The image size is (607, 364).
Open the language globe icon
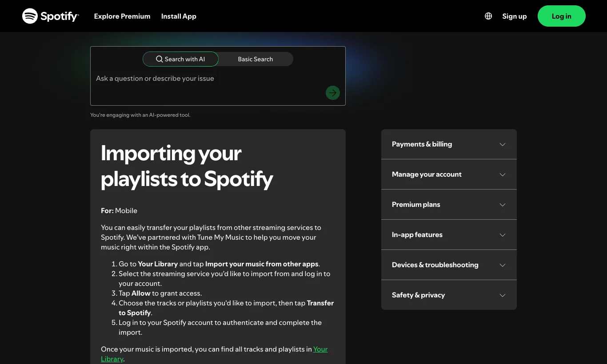pyautogui.click(x=488, y=16)
